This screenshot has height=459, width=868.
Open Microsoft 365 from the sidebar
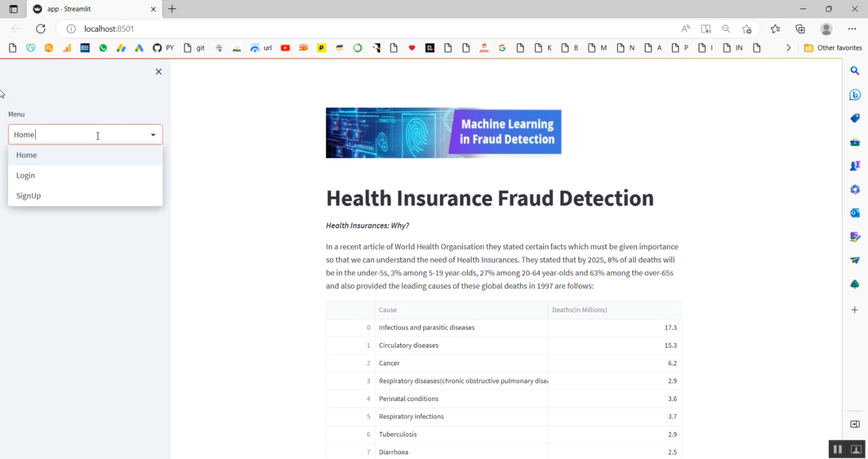click(855, 189)
